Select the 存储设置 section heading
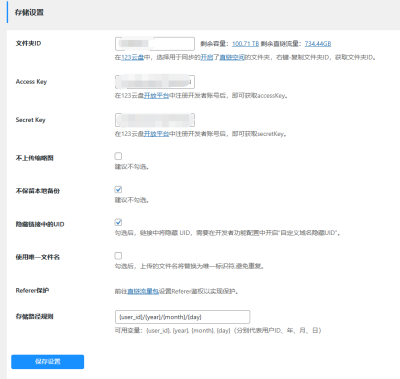 click(x=29, y=13)
